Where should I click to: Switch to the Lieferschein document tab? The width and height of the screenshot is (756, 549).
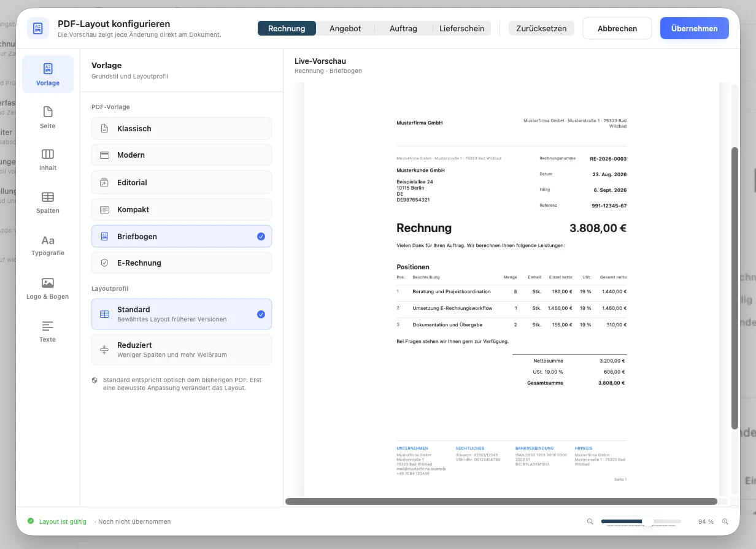(x=461, y=28)
